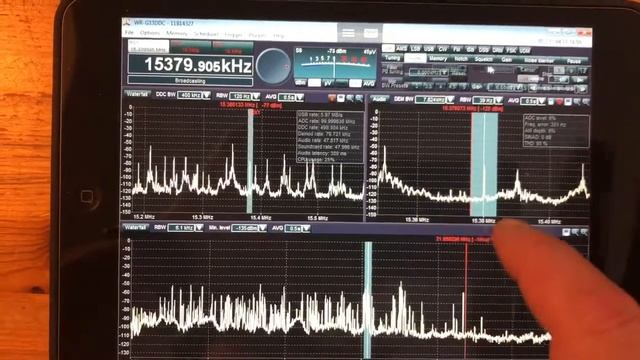Click first zoom magnifier in DDC spectrum toolbar
This screenshot has height=360, width=640.
pos(350,98)
